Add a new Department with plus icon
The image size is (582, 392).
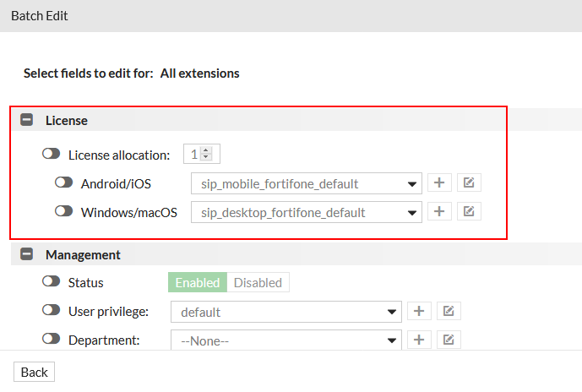(418, 340)
